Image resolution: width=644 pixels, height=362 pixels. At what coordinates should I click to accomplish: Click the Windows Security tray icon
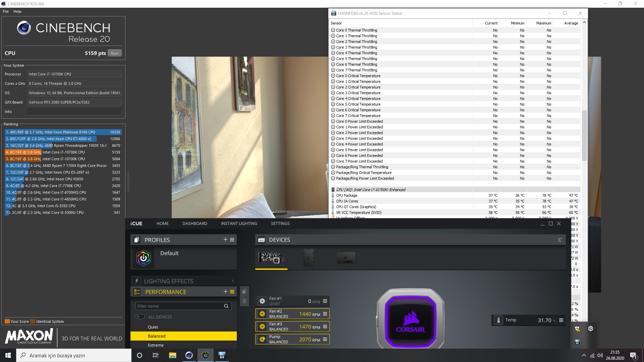577,328
